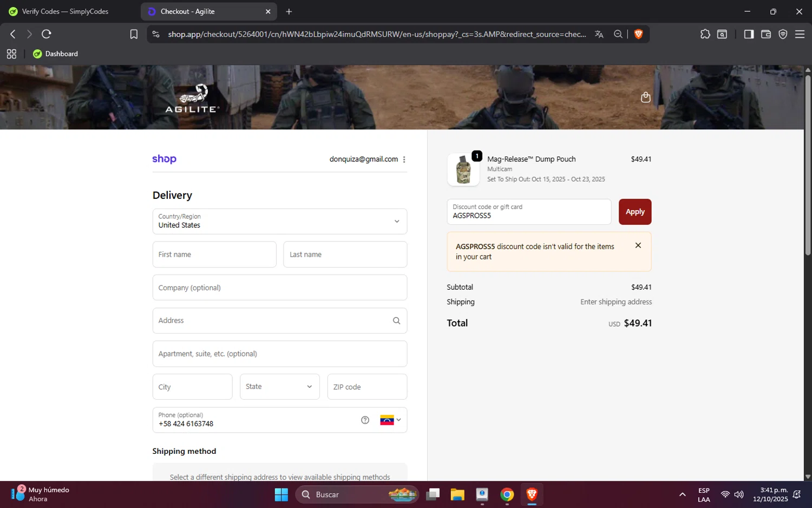The width and height of the screenshot is (812, 508).
Task: Open the volume speaker tray icon
Action: 739,494
